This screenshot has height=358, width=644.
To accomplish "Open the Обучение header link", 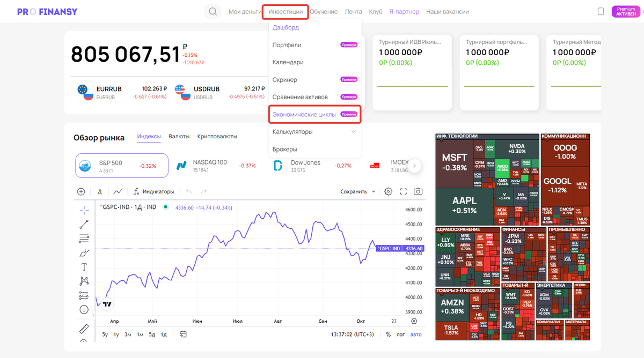I will [324, 11].
